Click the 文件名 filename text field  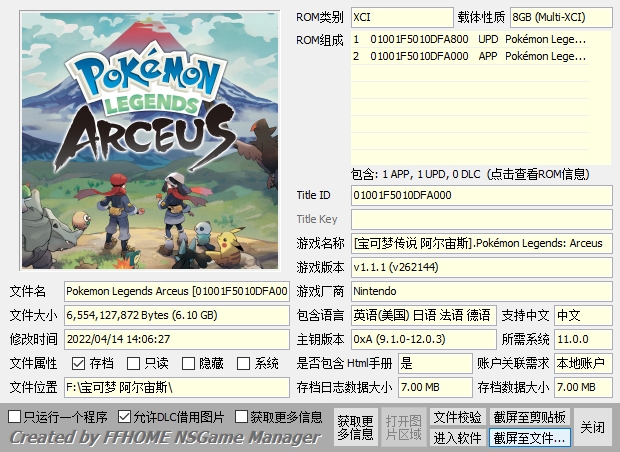pos(176,291)
